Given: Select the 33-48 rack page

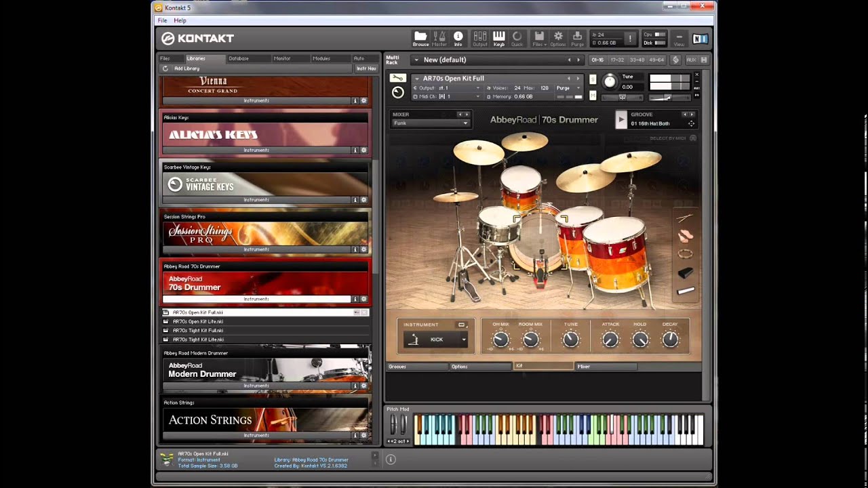Looking at the screenshot, I should [637, 60].
